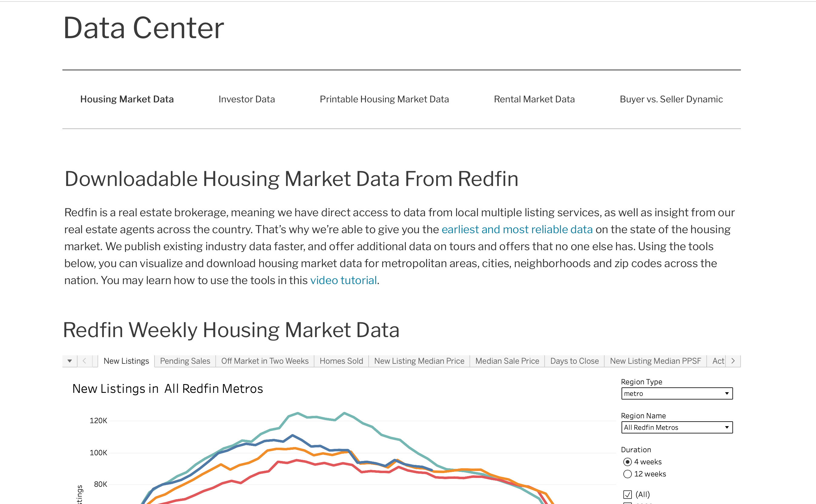The image size is (816, 504).
Task: Open Buyer vs. Seller Dynamic page
Action: point(671,99)
